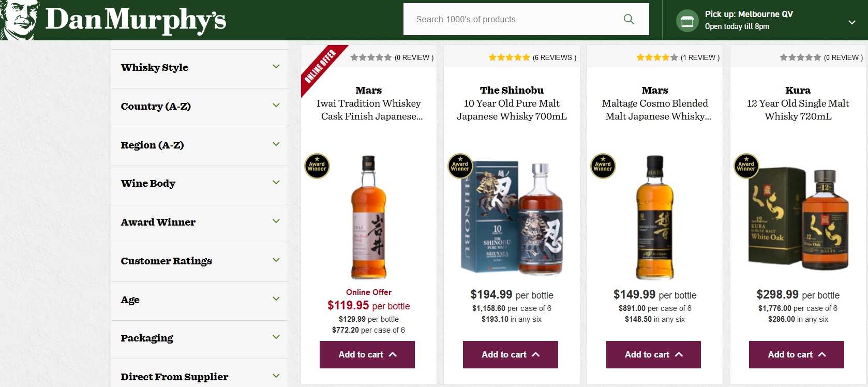Viewport: 868px width, 387px height.
Task: Click the search magnifier icon
Action: (628, 19)
